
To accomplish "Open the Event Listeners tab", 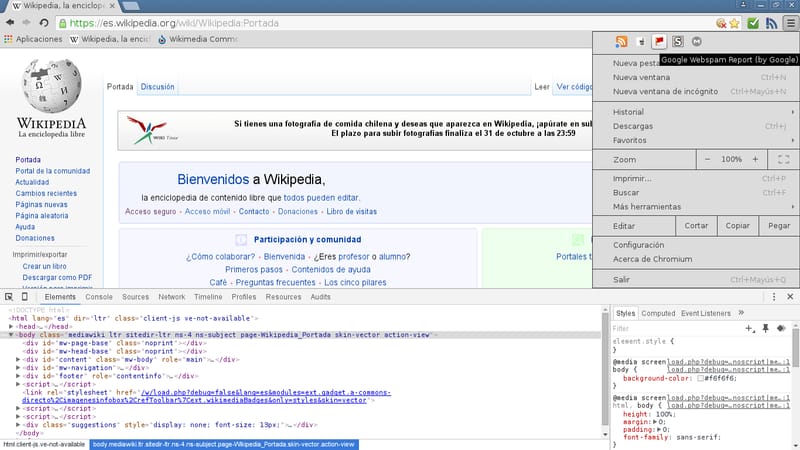I will tap(706, 313).
